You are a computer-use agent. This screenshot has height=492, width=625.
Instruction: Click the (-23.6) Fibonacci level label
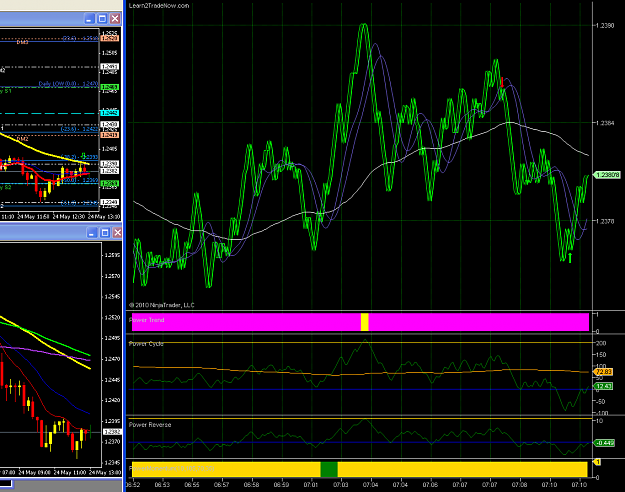[x=79, y=129]
